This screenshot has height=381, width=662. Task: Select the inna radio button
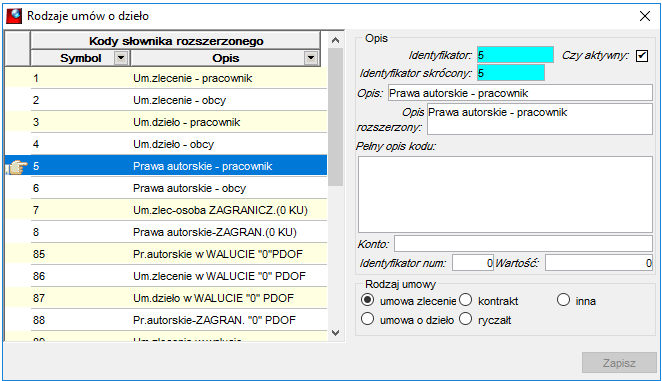[563, 300]
